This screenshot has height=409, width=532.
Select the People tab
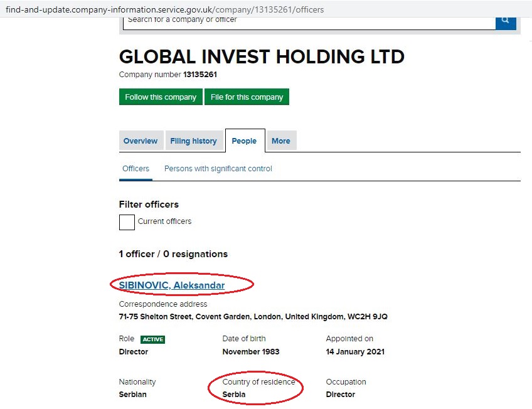point(244,141)
